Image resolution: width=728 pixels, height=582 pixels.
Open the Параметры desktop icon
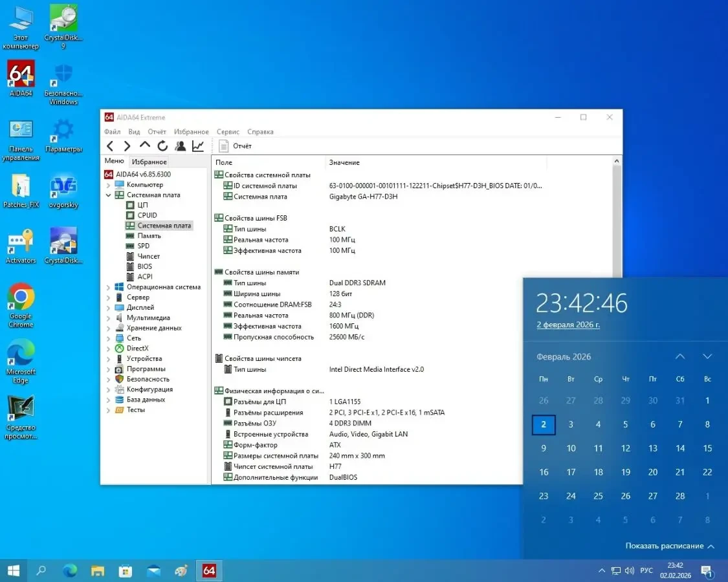click(x=63, y=136)
